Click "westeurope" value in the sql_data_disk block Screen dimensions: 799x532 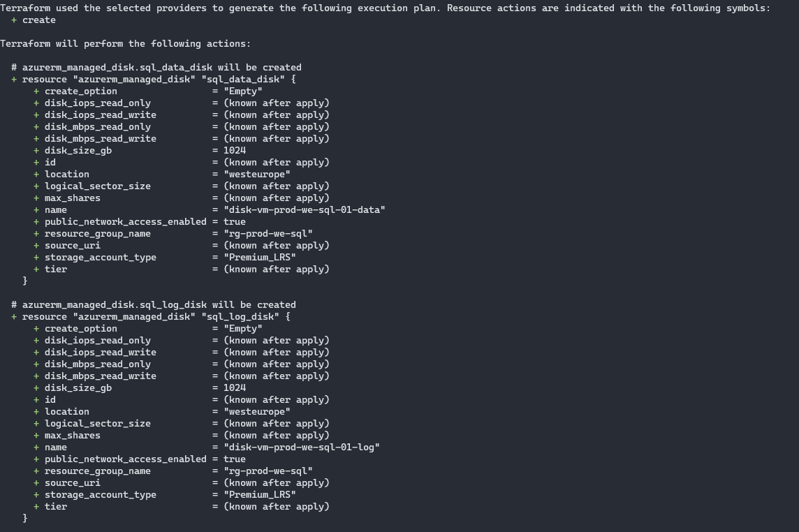pos(257,175)
